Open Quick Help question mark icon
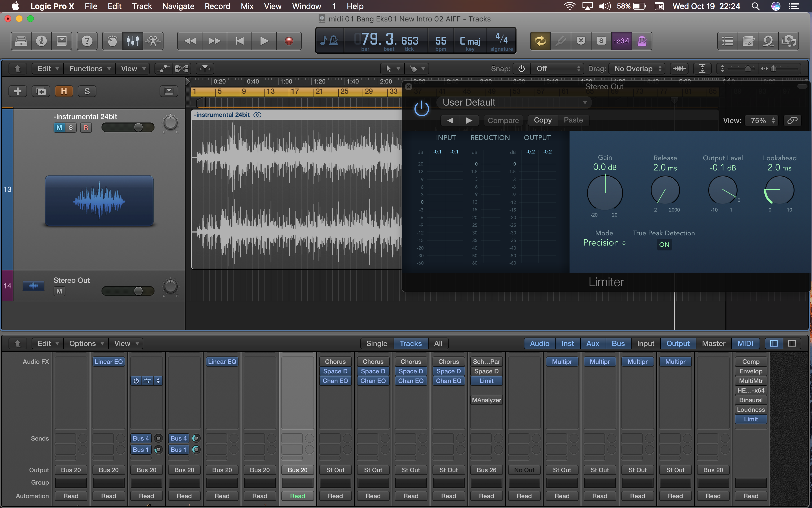 [87, 41]
